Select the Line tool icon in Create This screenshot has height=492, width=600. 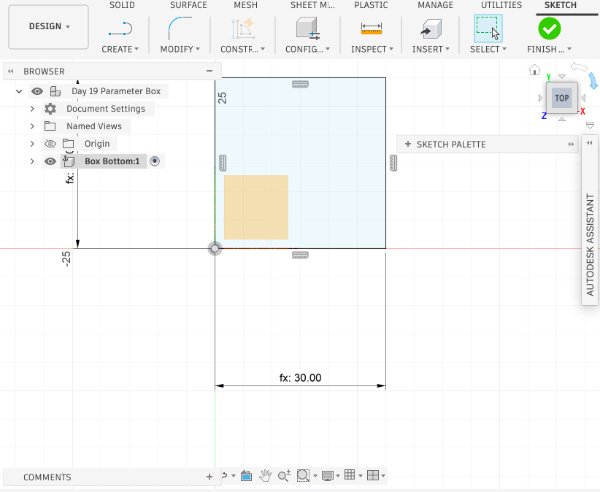[121, 29]
